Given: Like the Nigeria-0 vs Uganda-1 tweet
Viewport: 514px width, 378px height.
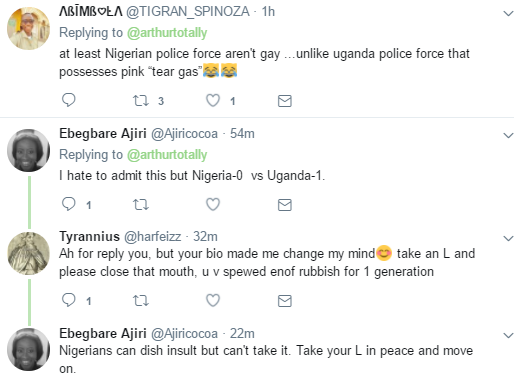Looking at the screenshot, I should (213, 204).
